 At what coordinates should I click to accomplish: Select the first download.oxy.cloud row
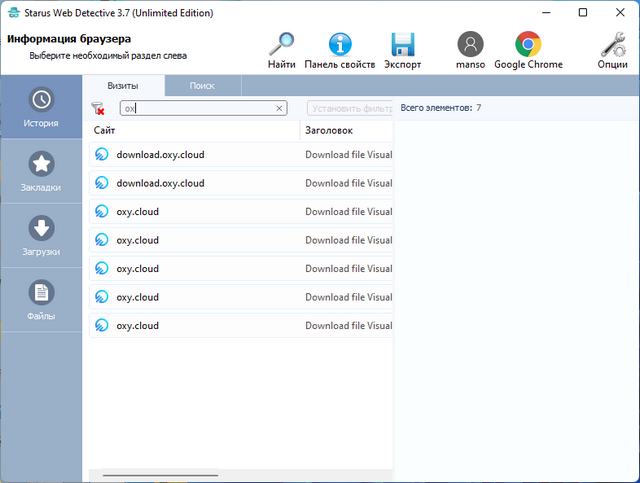(160, 155)
